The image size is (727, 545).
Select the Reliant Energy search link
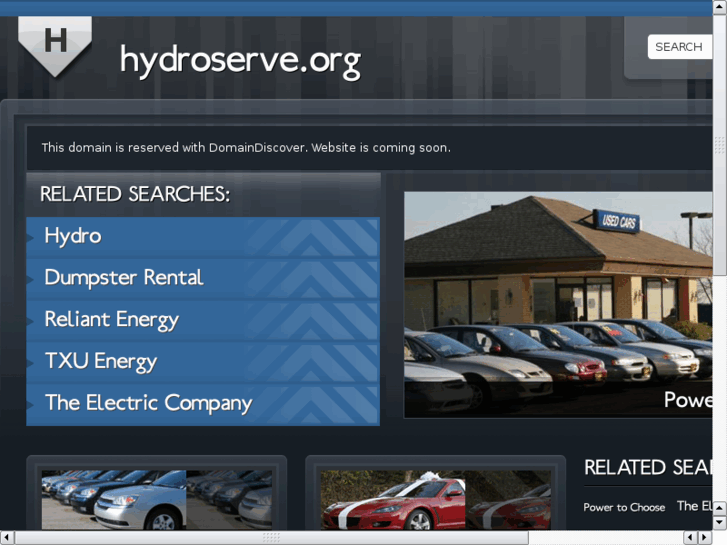pyautogui.click(x=203, y=320)
